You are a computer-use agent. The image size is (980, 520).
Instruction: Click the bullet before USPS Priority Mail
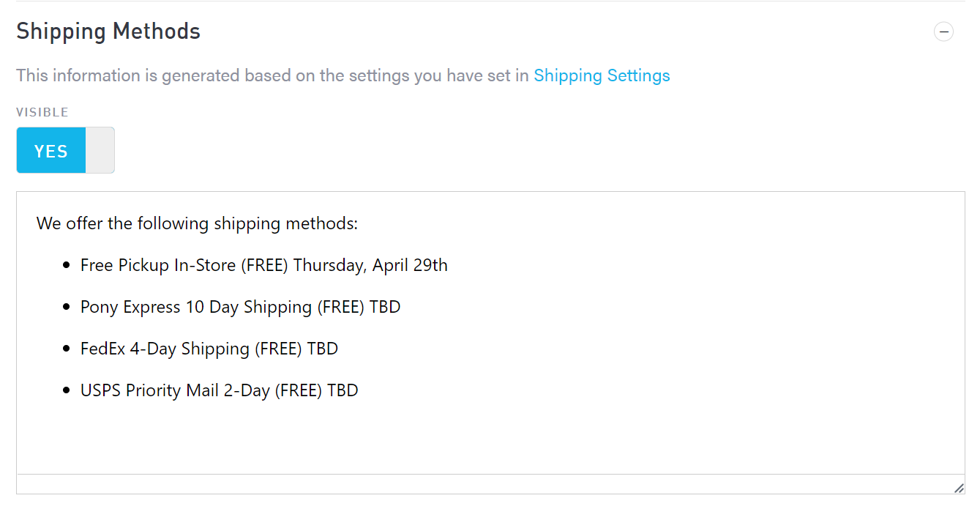67,390
